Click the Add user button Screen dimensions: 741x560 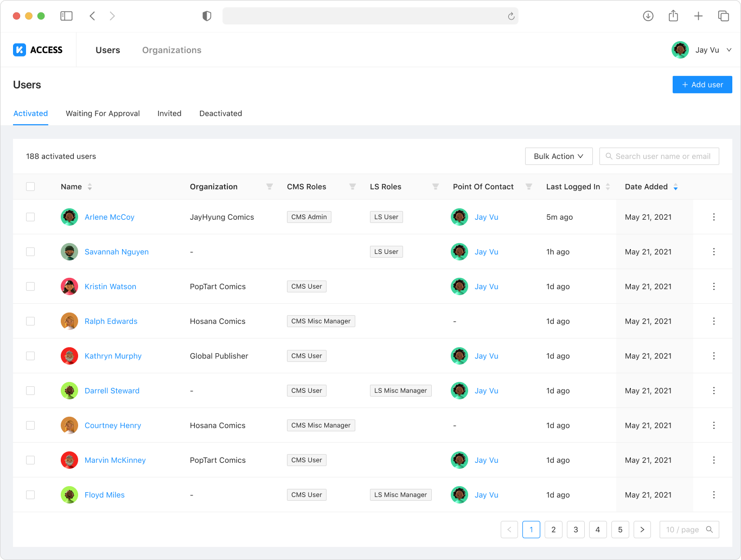point(702,85)
